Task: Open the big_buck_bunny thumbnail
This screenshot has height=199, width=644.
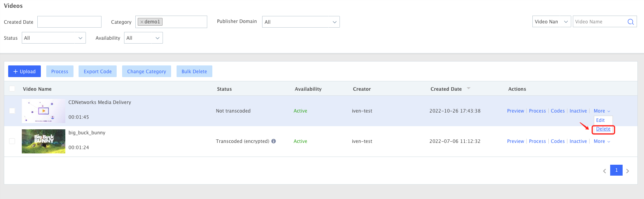Action: [44, 141]
